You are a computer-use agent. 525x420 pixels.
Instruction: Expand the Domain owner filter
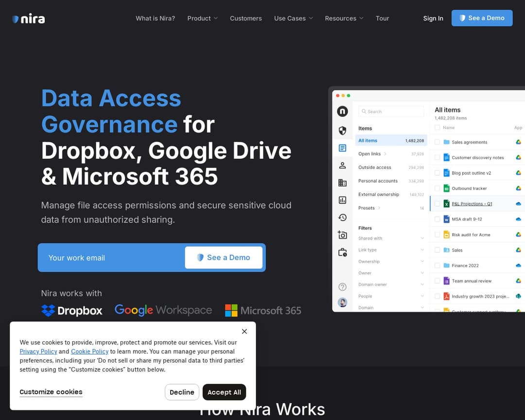(391, 284)
